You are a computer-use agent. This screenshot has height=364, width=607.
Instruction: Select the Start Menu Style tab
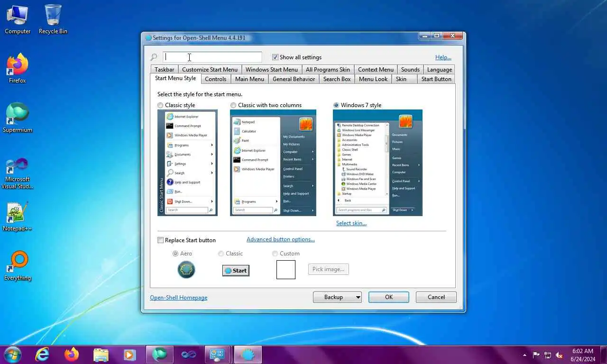coord(175,78)
